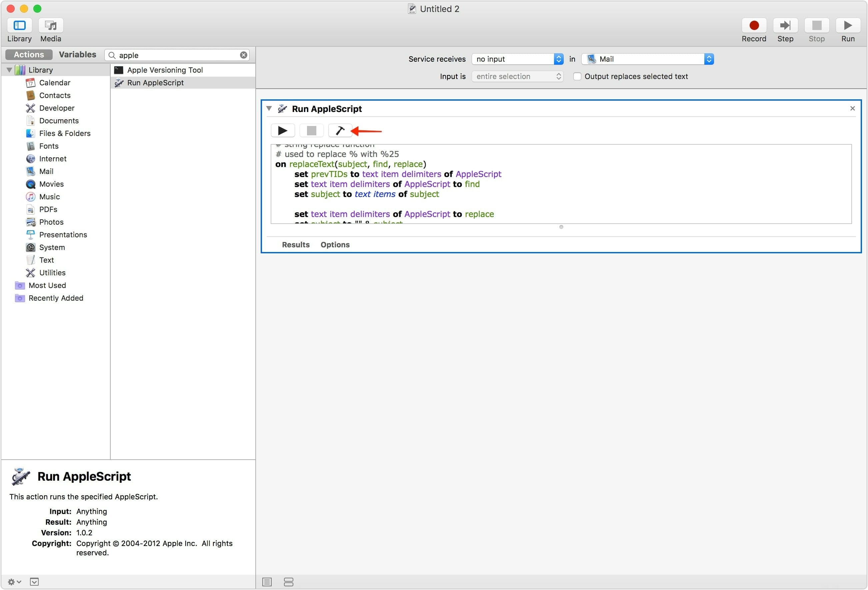Click the Run AppleScript action title
The height and width of the screenshot is (590, 868).
[326, 109]
